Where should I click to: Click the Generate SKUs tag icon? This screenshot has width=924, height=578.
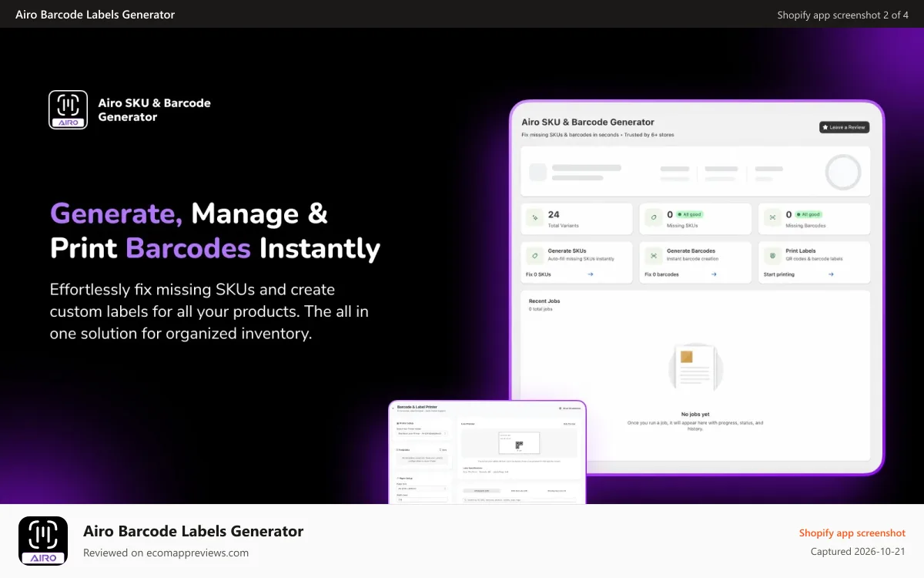pos(535,254)
